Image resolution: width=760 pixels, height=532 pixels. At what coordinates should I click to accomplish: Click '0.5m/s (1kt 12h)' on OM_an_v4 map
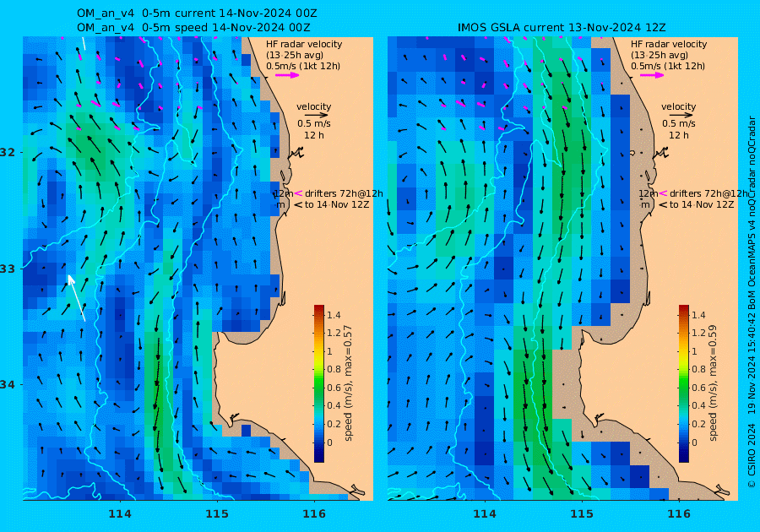pos(303,66)
